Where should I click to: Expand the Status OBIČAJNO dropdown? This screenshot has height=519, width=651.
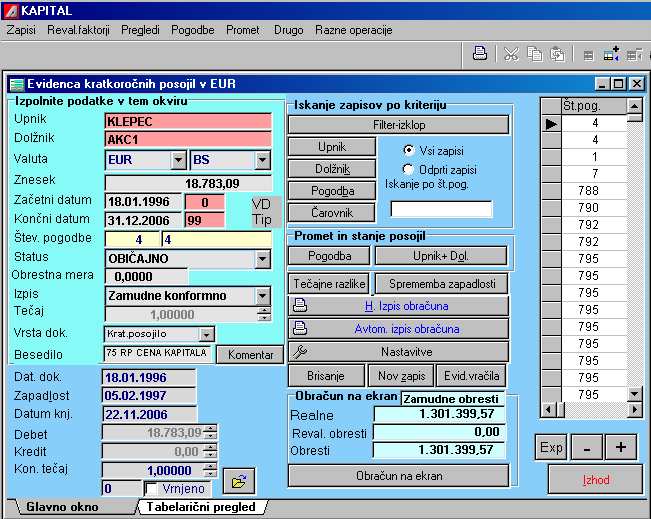pyautogui.click(x=262, y=259)
